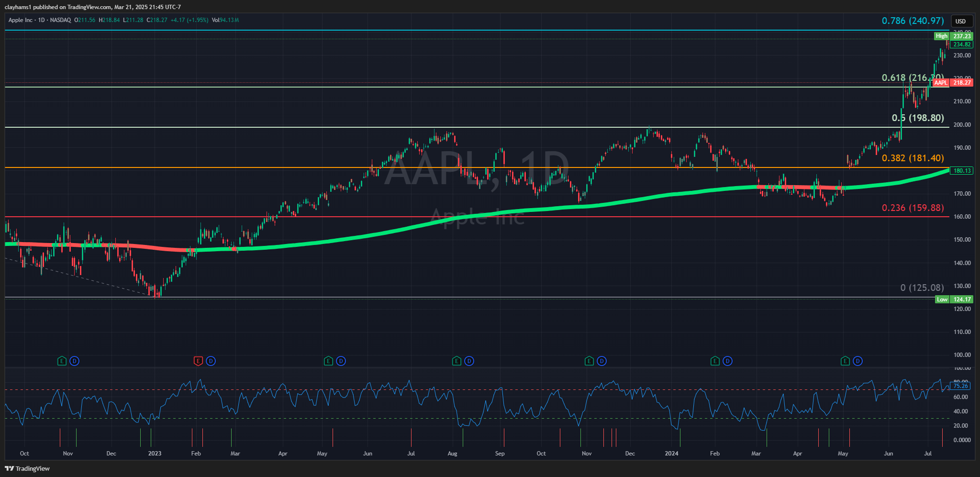Image resolution: width=980 pixels, height=477 pixels.
Task: Select the 0.382 (181.40) Fibonacci label
Action: point(913,158)
